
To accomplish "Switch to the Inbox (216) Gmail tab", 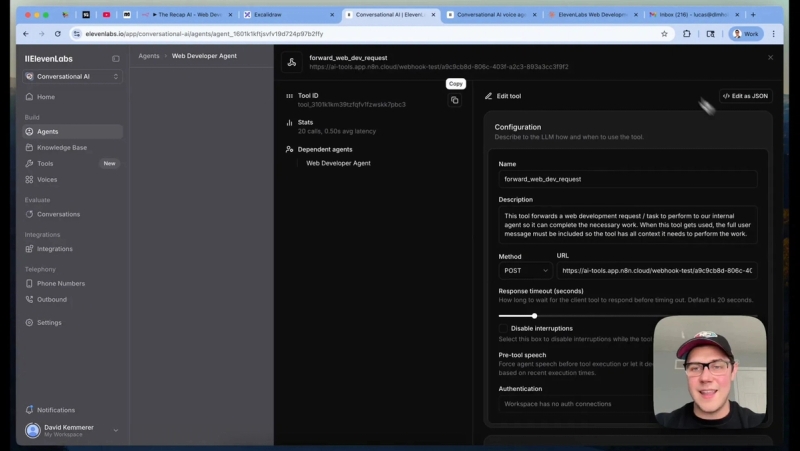I will tap(693, 15).
